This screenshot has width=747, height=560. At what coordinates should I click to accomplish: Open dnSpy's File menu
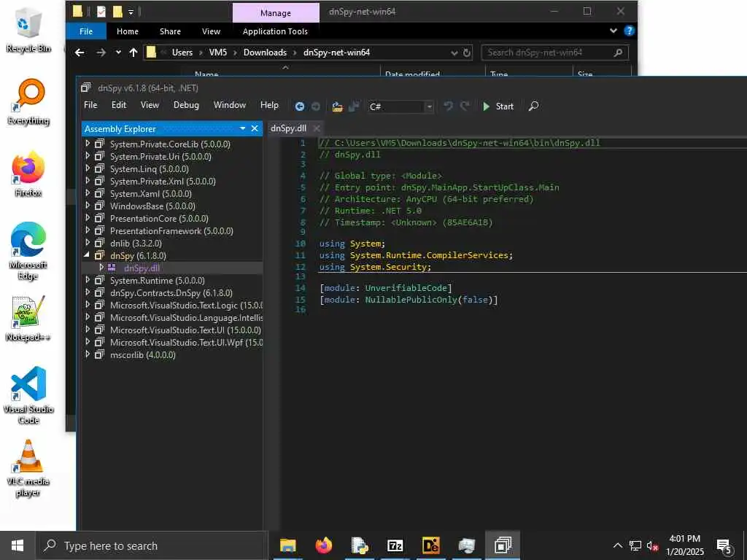pyautogui.click(x=90, y=105)
